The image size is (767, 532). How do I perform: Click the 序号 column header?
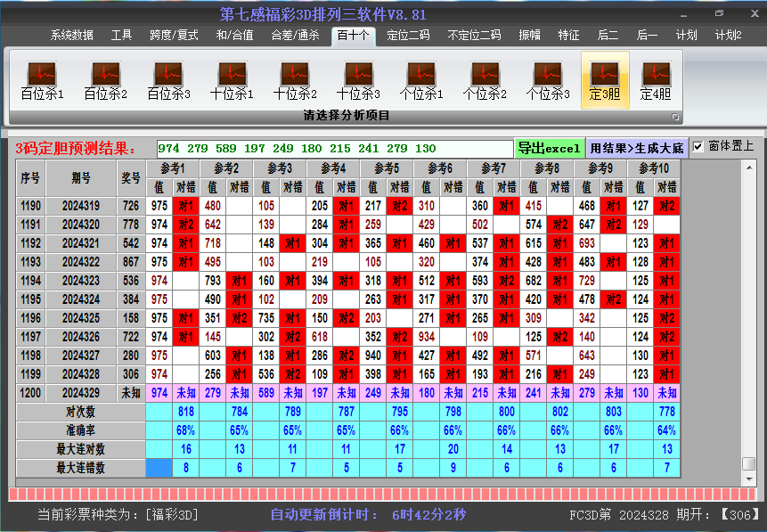tap(30, 178)
